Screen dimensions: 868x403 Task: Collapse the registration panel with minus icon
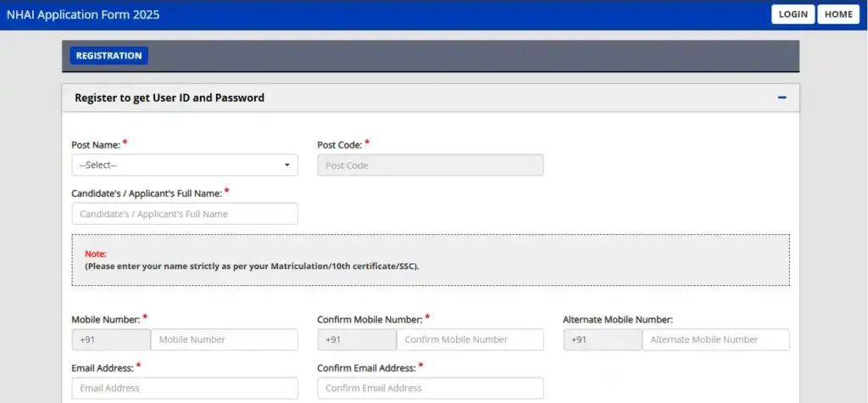782,98
